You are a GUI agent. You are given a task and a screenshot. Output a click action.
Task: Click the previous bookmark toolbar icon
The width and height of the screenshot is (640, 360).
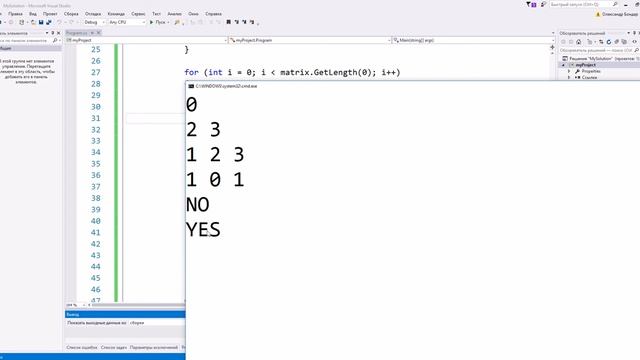(236, 22)
